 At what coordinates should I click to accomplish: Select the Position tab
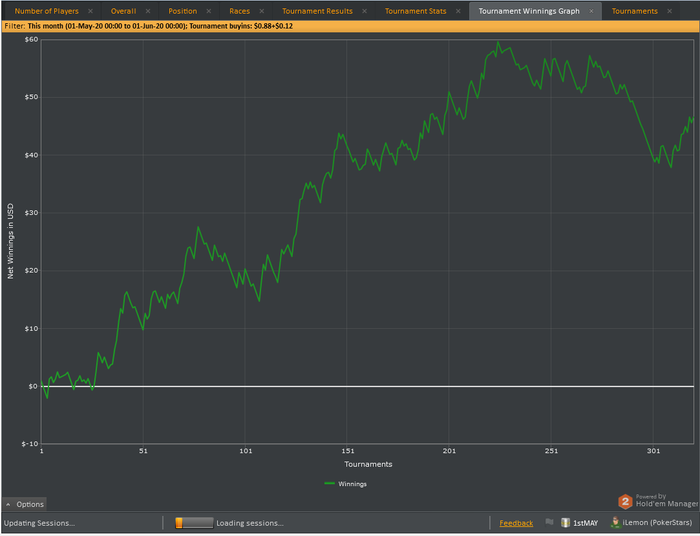pyautogui.click(x=183, y=11)
